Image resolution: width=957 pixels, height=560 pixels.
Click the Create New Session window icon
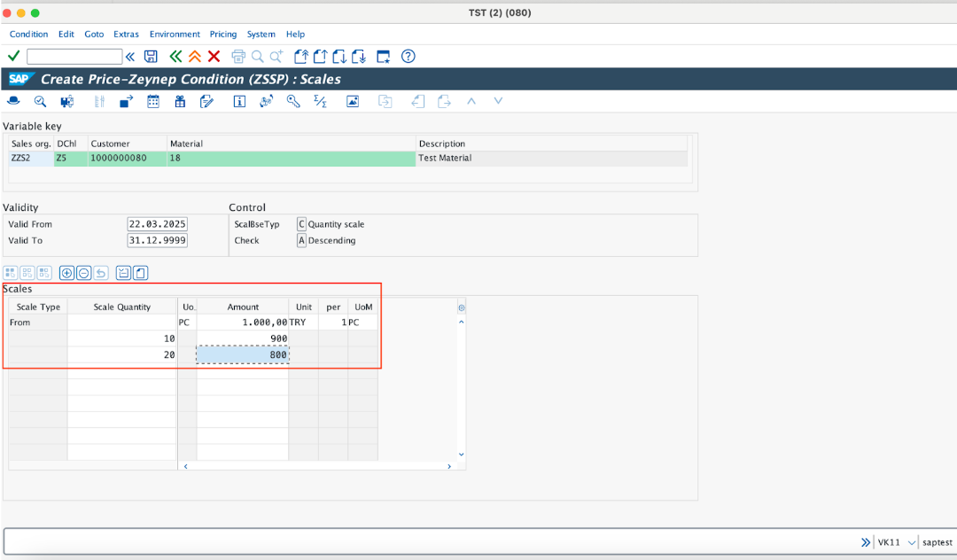384,57
